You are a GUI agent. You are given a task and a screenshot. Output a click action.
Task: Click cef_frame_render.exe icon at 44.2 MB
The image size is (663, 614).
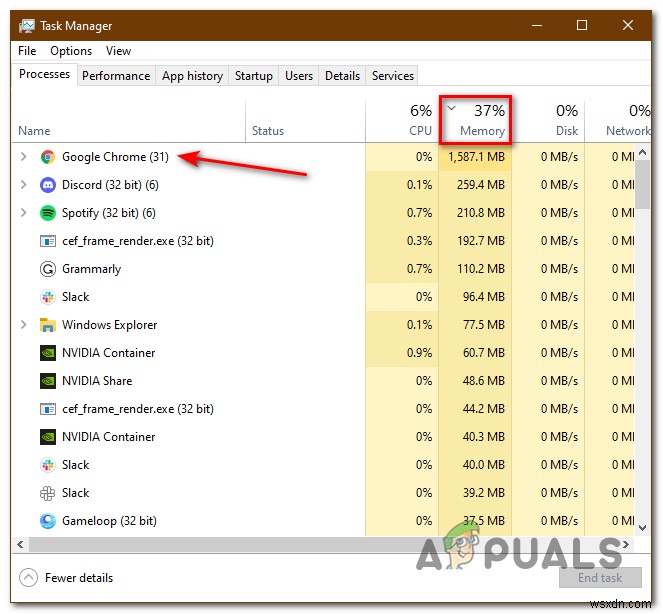(x=48, y=409)
